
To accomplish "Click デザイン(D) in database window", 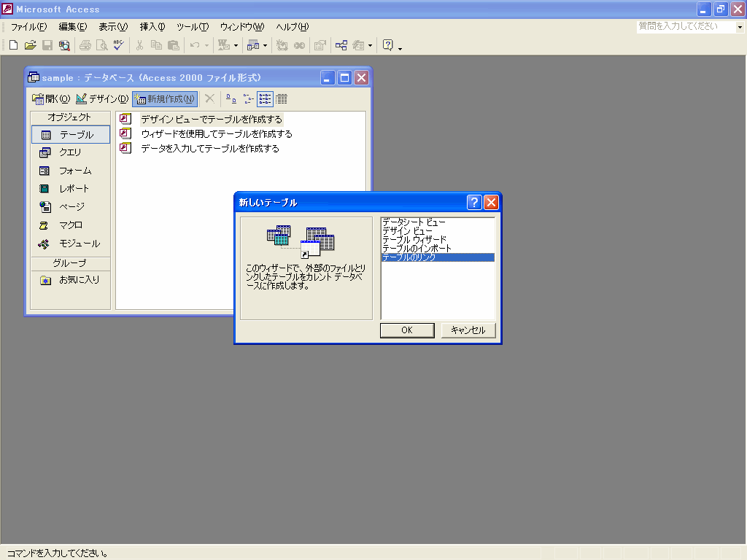I will pyautogui.click(x=102, y=99).
